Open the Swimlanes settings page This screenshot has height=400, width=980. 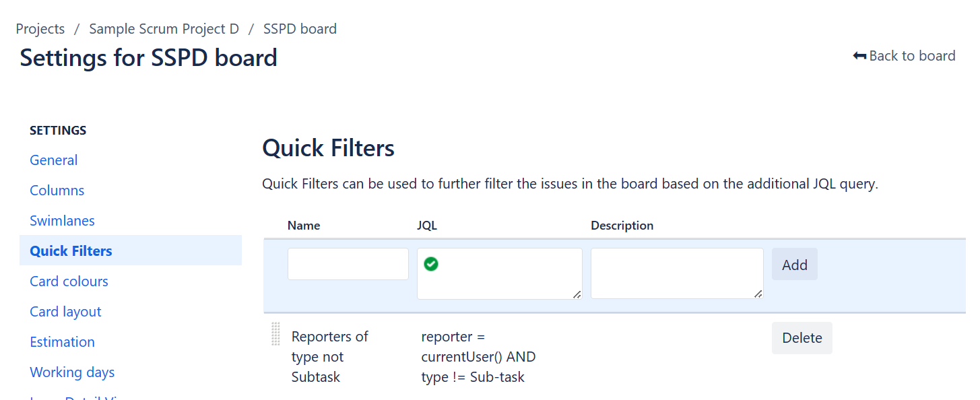coord(62,220)
